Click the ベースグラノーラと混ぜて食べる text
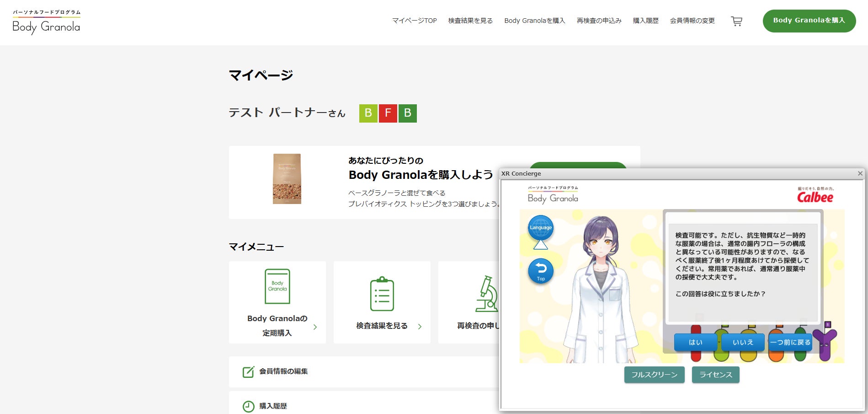Viewport: 868px width, 414px height. 397,193
